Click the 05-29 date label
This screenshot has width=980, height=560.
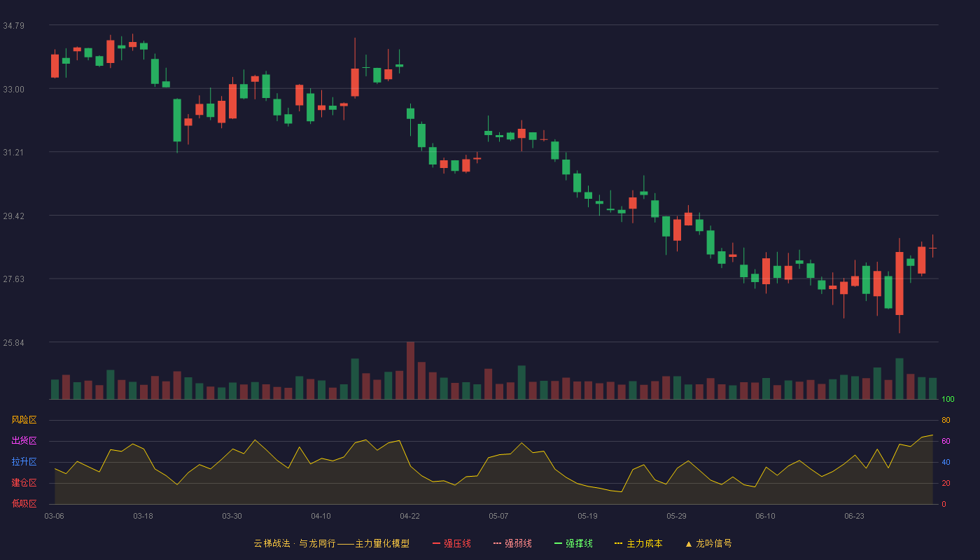coord(676,516)
